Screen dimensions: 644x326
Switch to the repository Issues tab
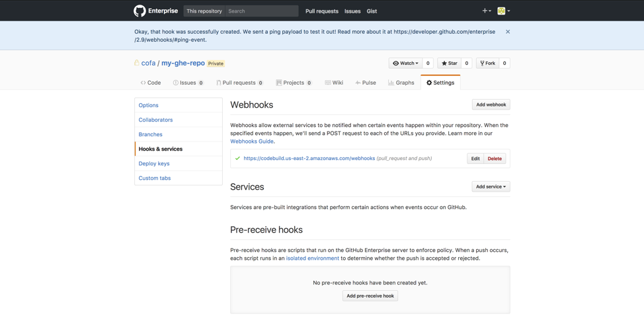pyautogui.click(x=188, y=83)
